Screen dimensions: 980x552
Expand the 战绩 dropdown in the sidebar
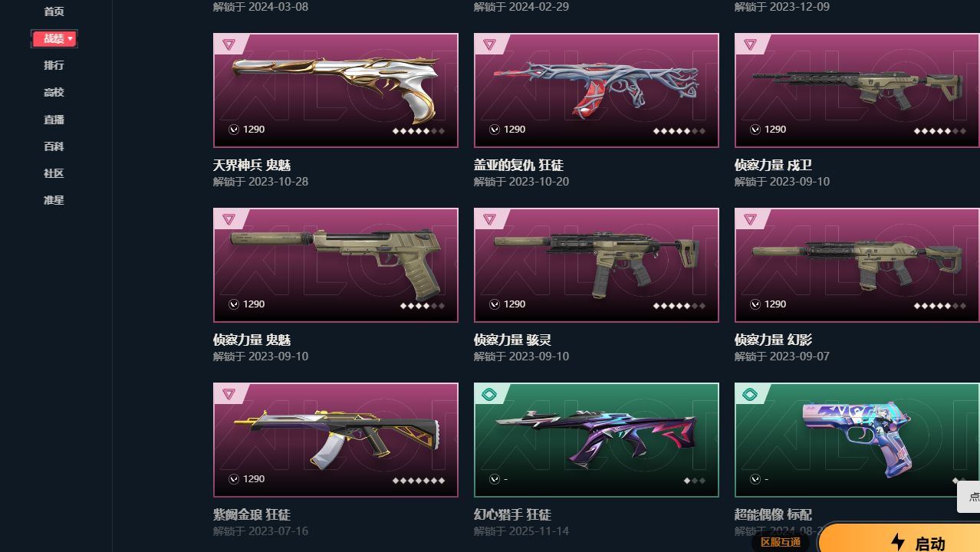(x=54, y=38)
